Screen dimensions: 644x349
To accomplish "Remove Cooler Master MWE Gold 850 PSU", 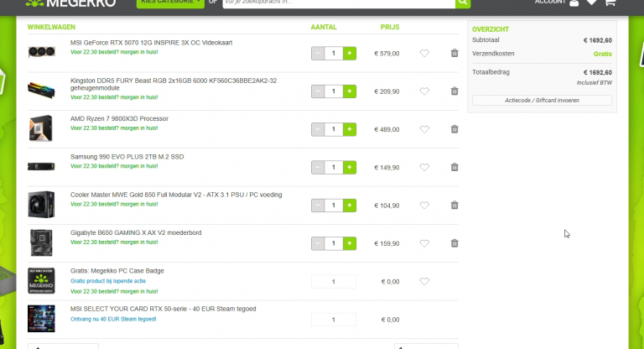I will click(x=454, y=206).
